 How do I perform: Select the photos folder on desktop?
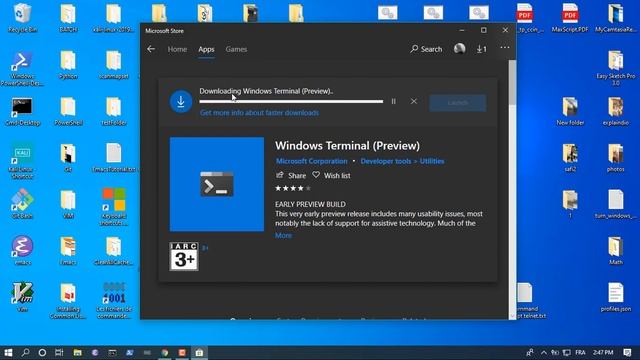616,158
